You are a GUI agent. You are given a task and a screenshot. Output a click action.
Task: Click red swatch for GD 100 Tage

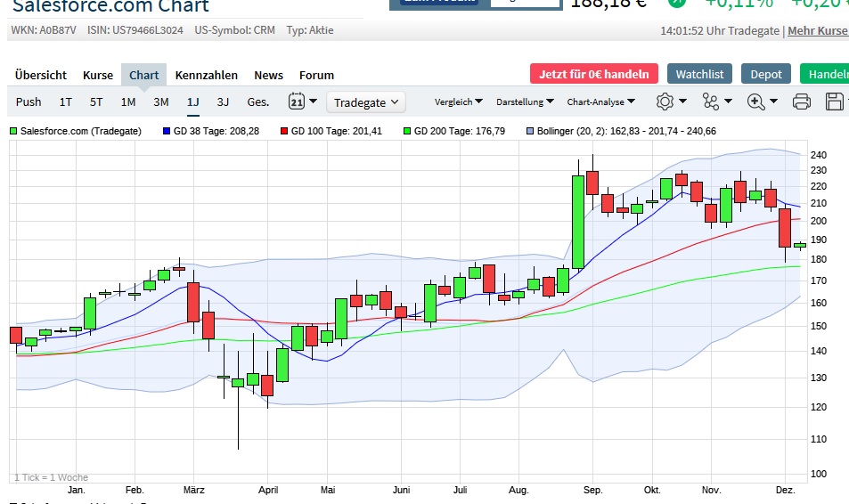[x=284, y=131]
